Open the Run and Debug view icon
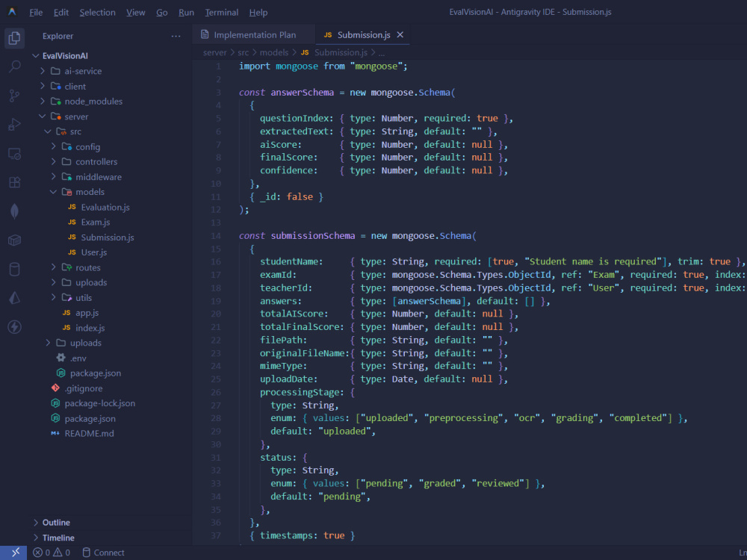This screenshot has height=560, width=747. (14, 124)
